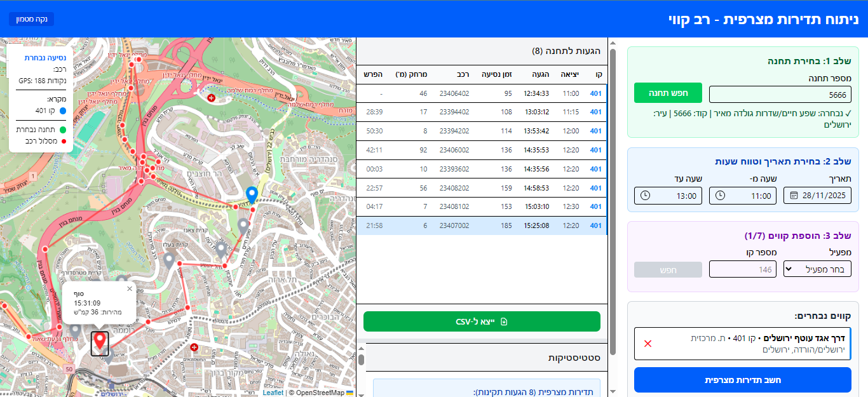
Task: Remove selected line 401 with red X
Action: point(648,344)
